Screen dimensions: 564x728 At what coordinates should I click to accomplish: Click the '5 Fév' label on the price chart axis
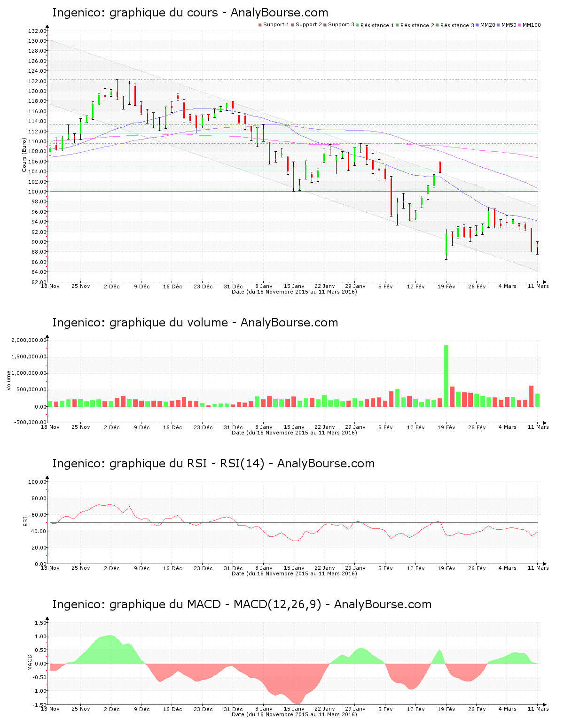coord(385,286)
